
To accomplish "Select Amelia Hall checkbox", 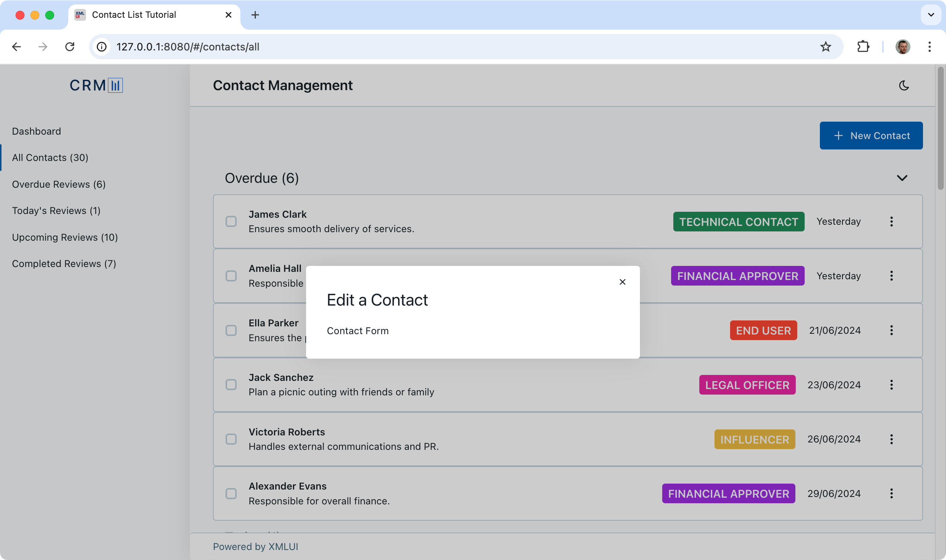I will [231, 276].
